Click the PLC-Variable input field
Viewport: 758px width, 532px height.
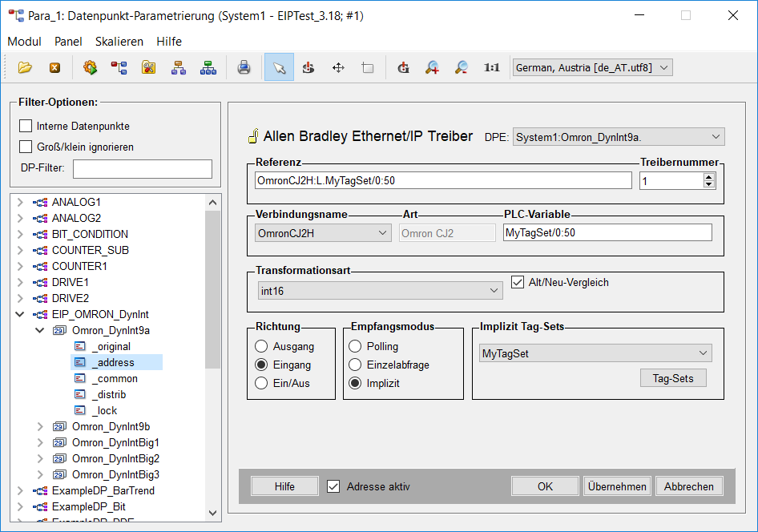[x=607, y=232]
